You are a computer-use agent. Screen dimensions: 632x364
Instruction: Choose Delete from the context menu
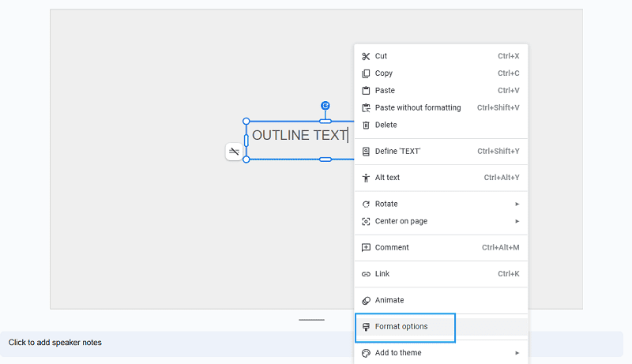(441, 126)
